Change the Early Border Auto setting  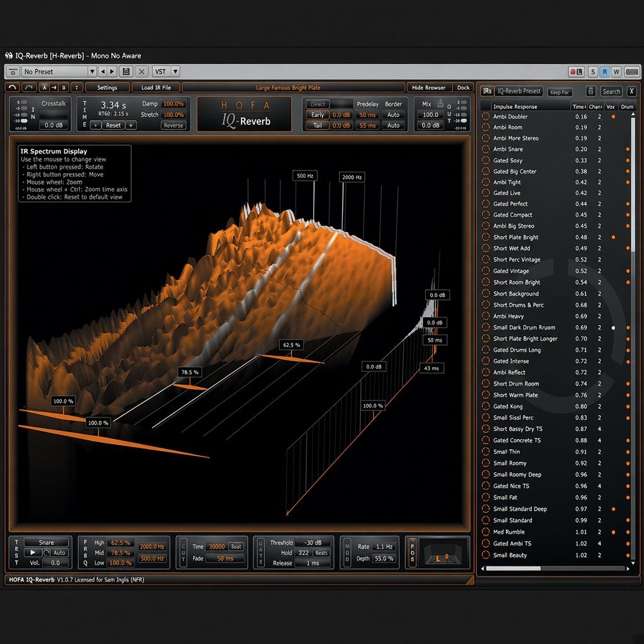tap(393, 115)
